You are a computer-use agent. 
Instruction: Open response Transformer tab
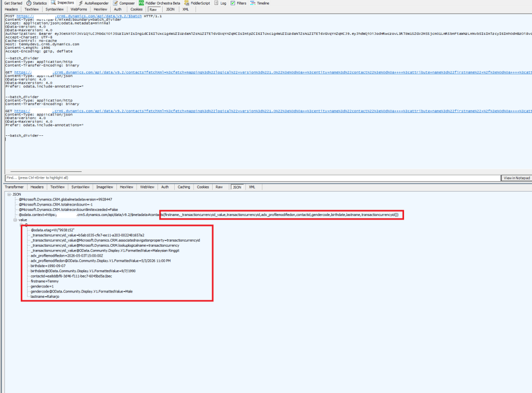coord(14,187)
